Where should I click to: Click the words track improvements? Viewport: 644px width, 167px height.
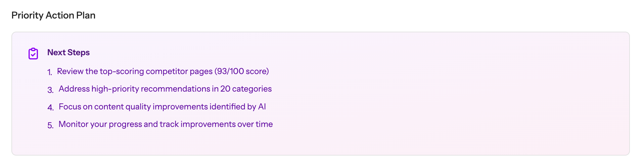(x=197, y=124)
